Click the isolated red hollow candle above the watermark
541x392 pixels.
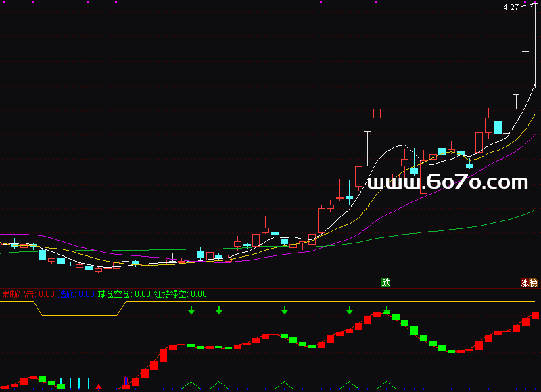click(x=377, y=113)
